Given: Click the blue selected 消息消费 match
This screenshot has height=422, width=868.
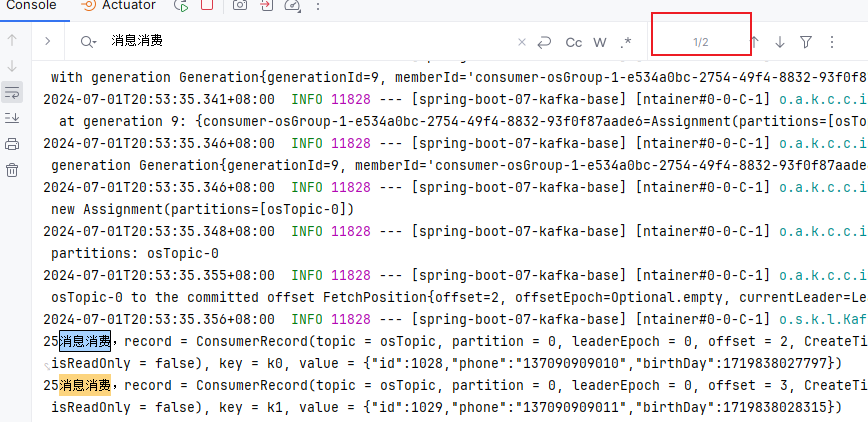Looking at the screenshot, I should [x=85, y=341].
